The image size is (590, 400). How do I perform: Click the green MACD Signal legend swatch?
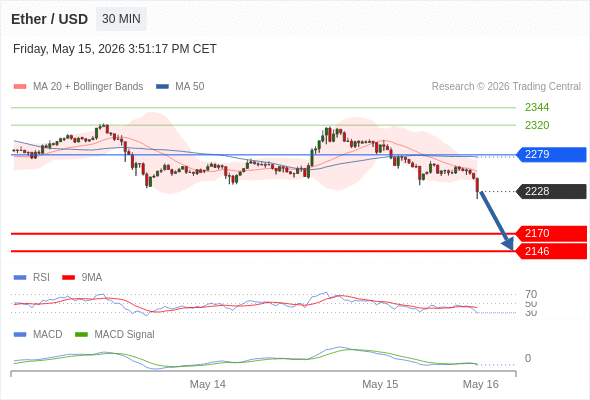[81, 335]
